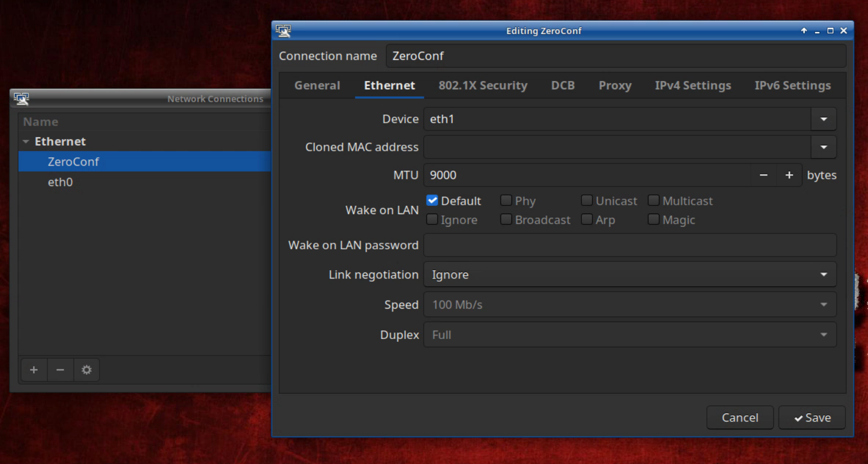Image resolution: width=868 pixels, height=464 pixels.
Task: Click the Editing ZeroConf window title icon
Action: coord(283,31)
